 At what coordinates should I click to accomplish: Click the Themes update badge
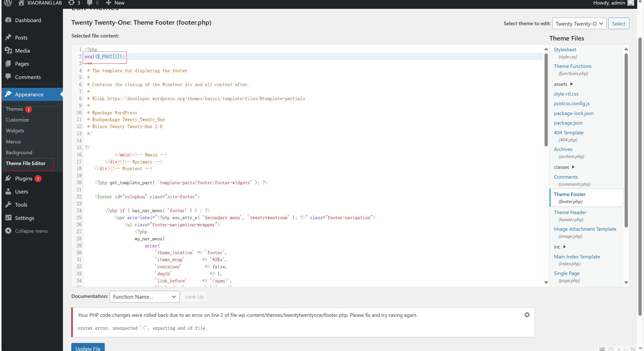pyautogui.click(x=28, y=109)
